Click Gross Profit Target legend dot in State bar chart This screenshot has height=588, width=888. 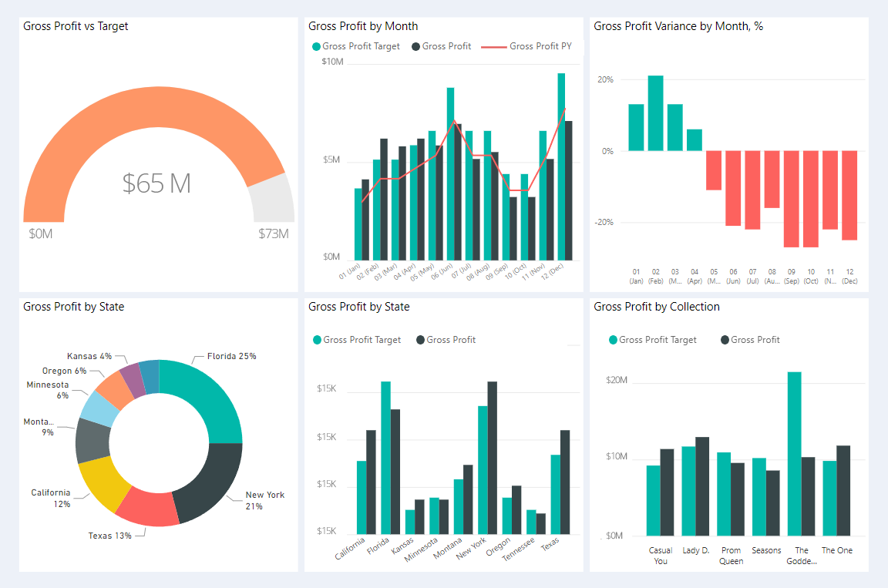point(317,340)
